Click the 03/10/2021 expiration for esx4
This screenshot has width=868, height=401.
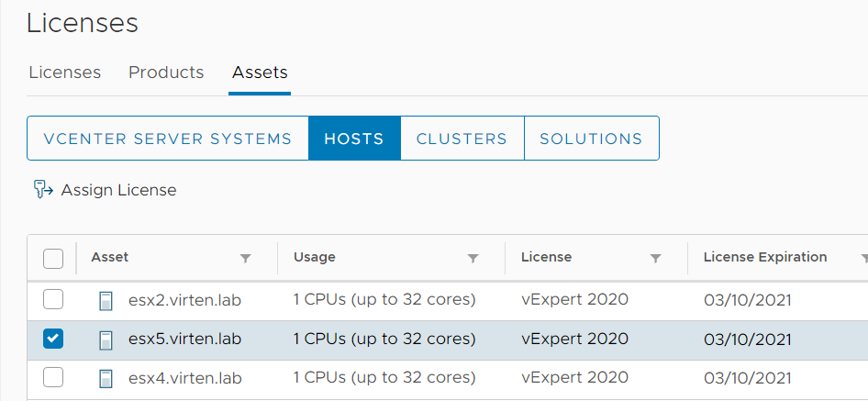tap(747, 378)
